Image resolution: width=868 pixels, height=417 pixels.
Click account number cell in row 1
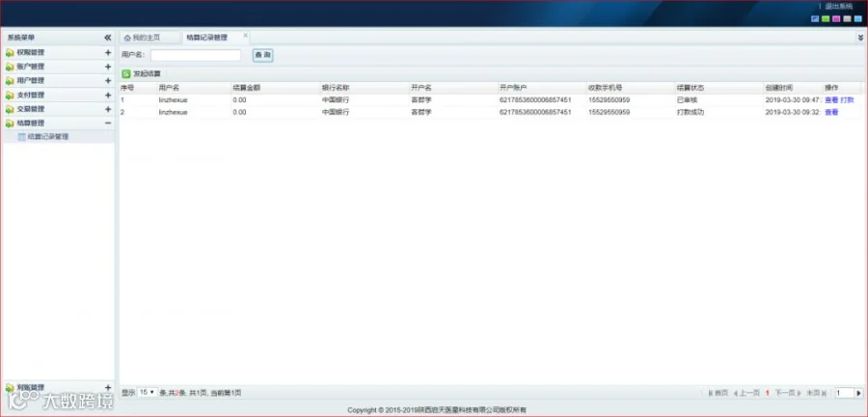(535, 100)
